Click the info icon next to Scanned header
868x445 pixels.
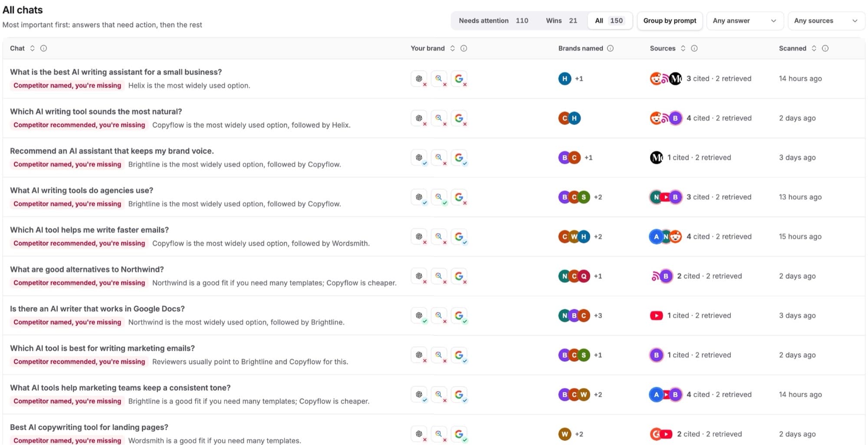(x=825, y=48)
